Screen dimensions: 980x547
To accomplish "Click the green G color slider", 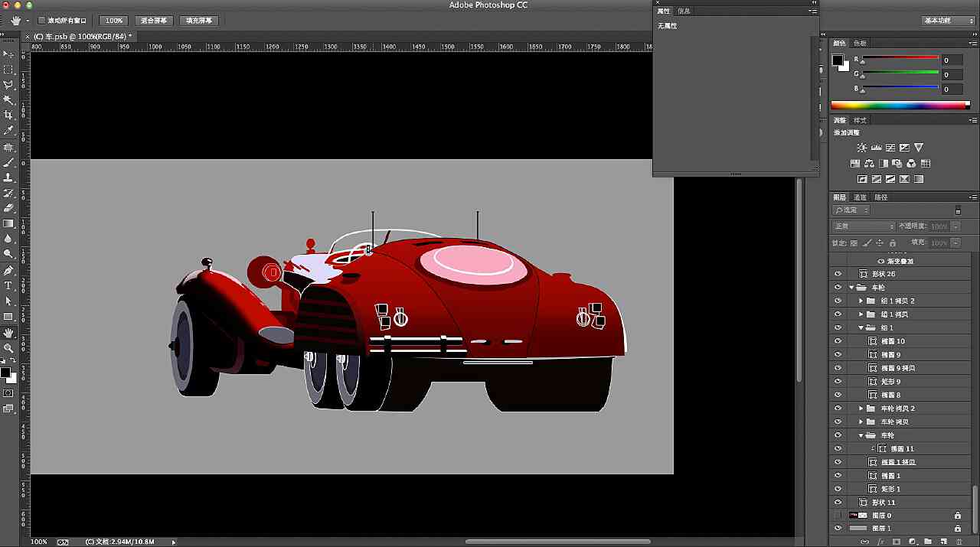I will pos(900,74).
